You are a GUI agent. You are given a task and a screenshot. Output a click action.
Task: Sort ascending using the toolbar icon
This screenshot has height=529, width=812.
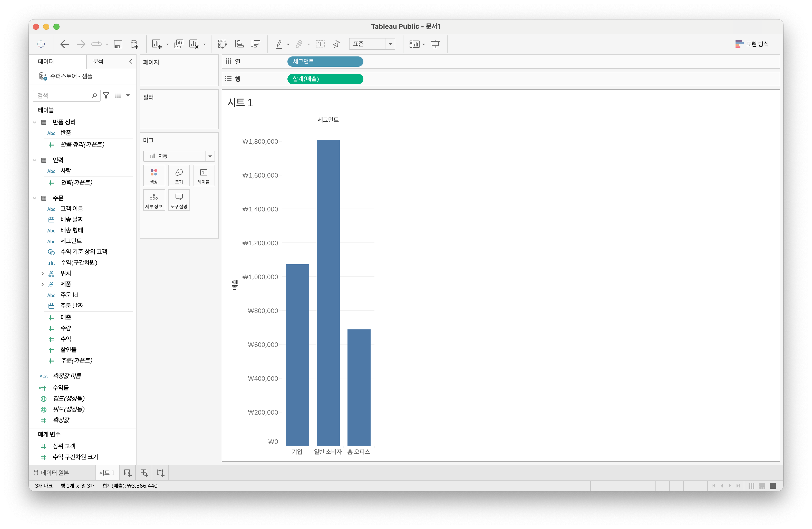click(x=239, y=44)
